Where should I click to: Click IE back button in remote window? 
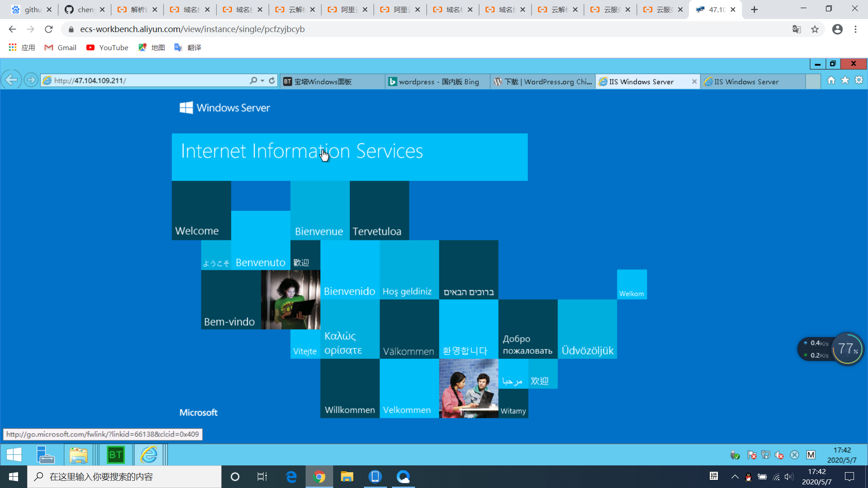point(11,80)
